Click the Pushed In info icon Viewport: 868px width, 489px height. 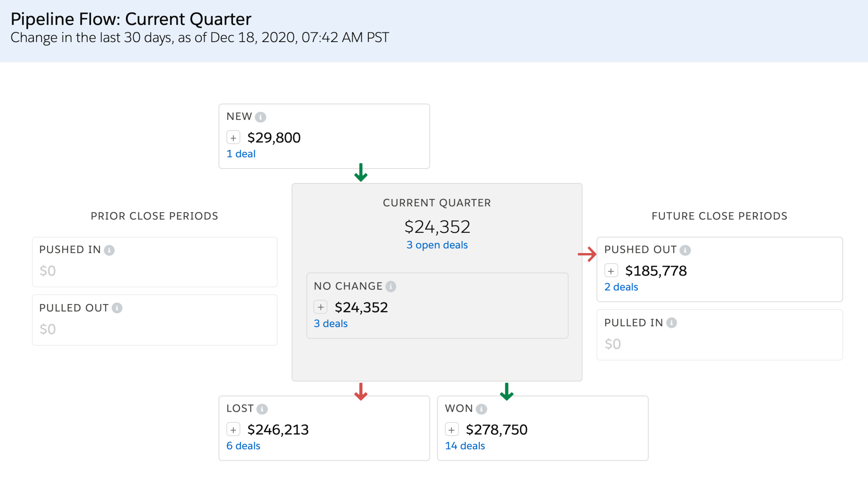pyautogui.click(x=109, y=250)
